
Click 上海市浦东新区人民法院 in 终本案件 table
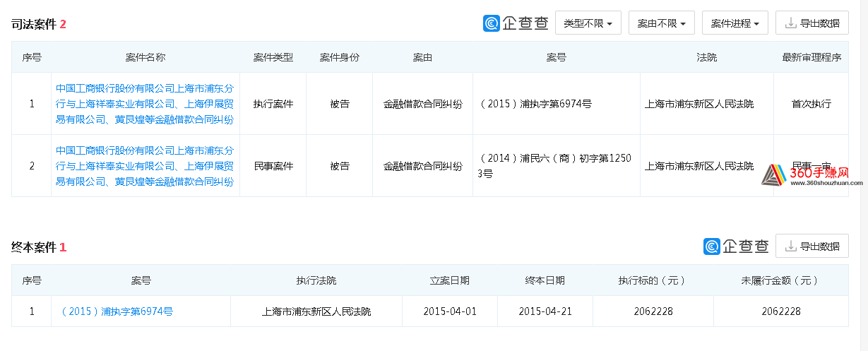[x=316, y=311]
